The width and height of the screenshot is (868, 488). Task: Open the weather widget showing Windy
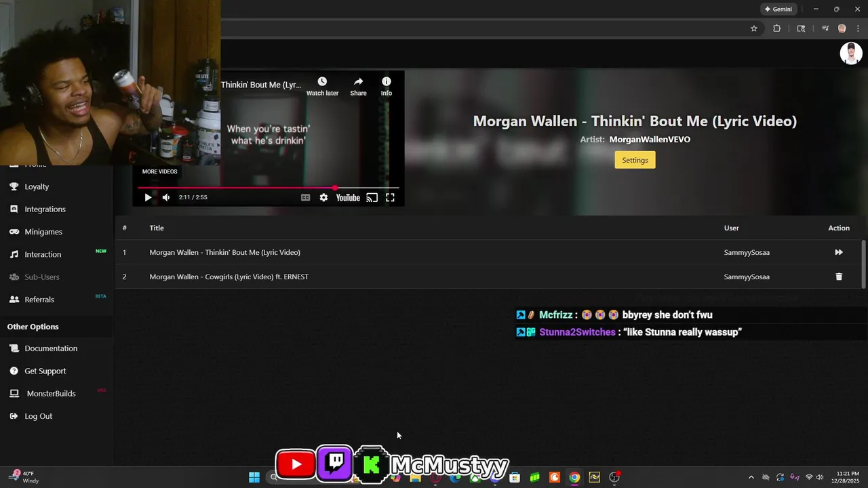[x=23, y=477]
